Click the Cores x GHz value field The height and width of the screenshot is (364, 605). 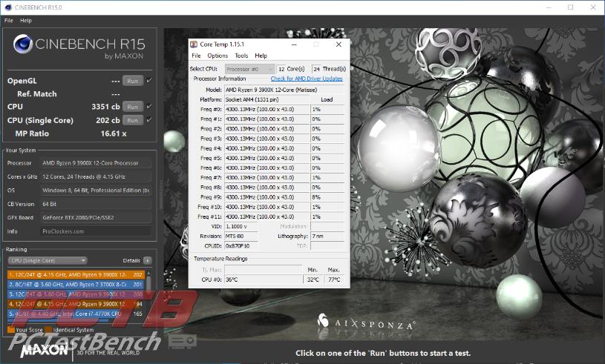tap(96, 176)
